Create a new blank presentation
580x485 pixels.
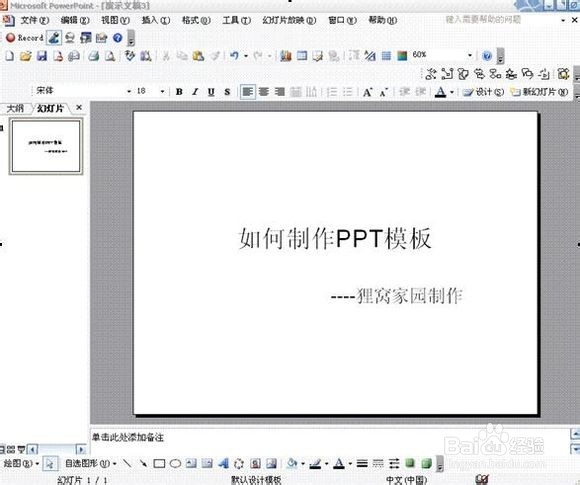[x=10, y=56]
